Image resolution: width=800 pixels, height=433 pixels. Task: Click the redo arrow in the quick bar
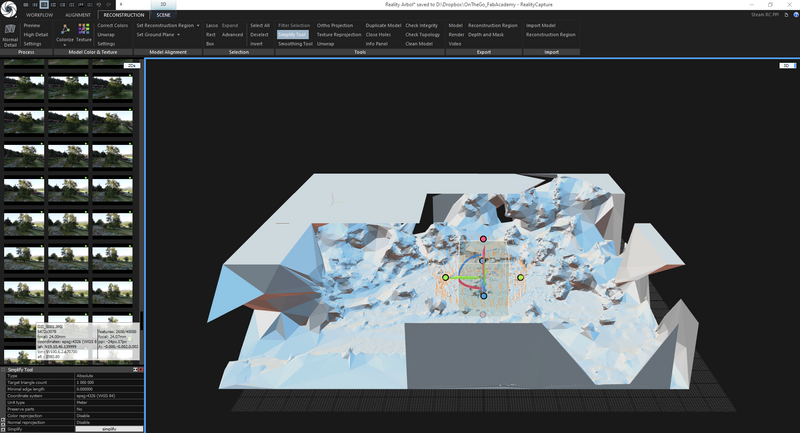108,5
